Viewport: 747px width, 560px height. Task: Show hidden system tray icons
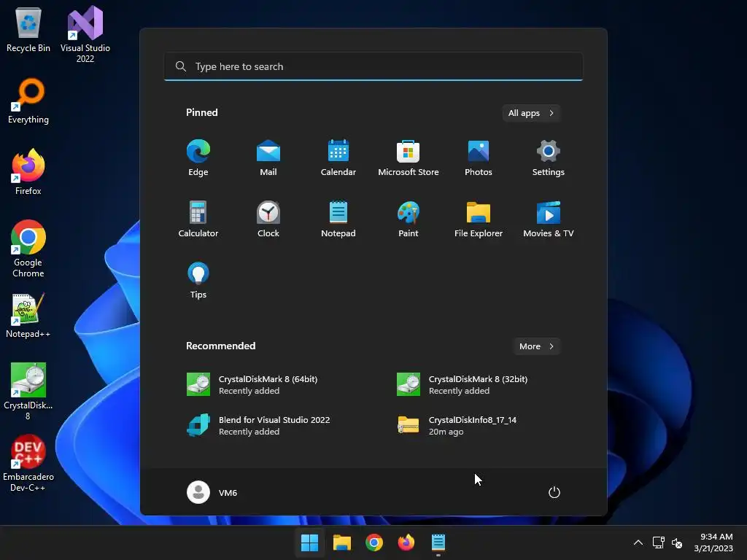(638, 542)
